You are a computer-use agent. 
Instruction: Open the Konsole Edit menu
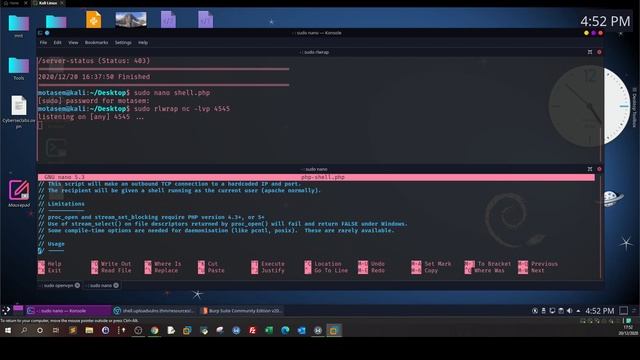[58, 42]
